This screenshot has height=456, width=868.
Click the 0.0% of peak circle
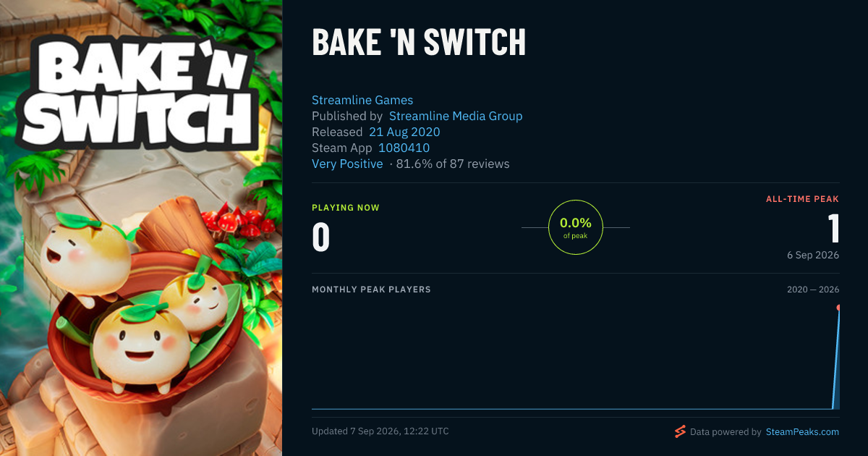point(576,227)
